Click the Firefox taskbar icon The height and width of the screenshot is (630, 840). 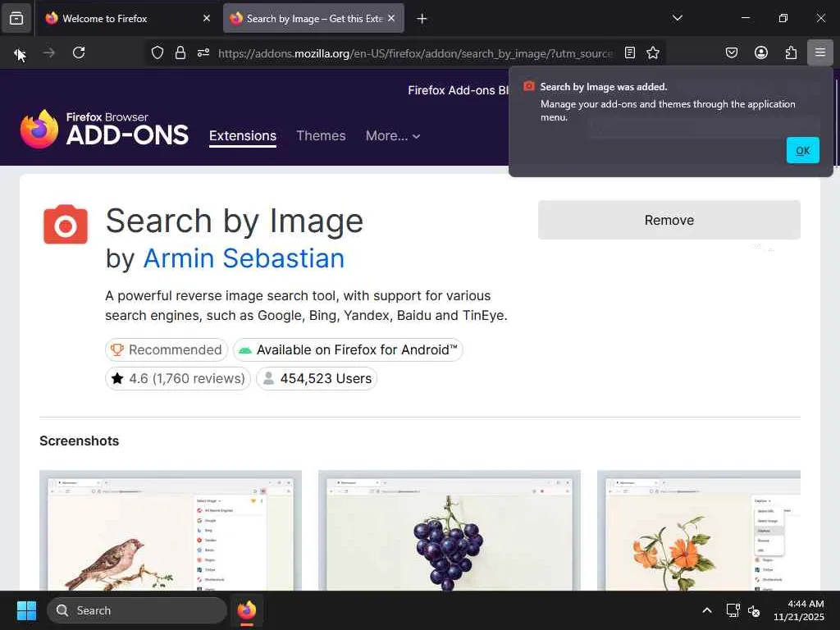click(246, 610)
